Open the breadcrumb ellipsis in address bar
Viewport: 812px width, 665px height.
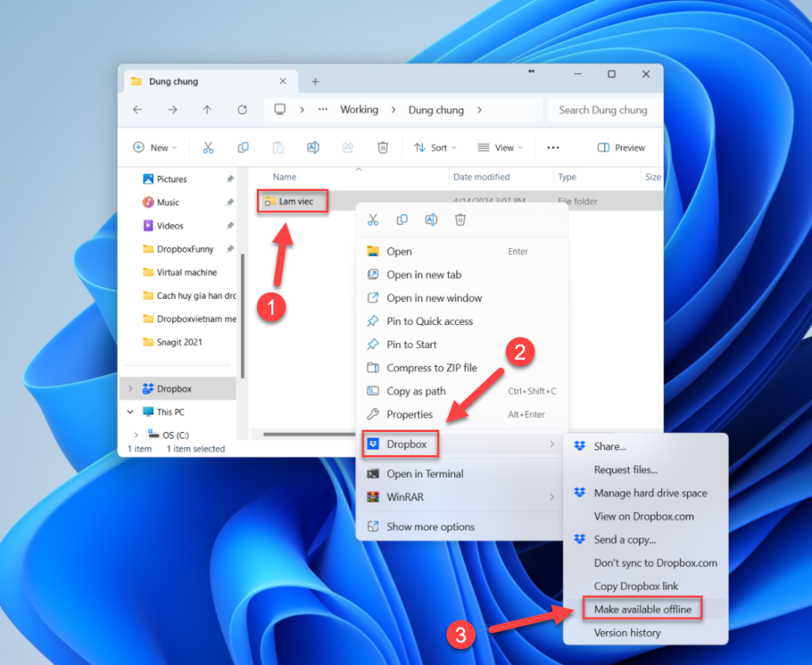[x=323, y=109]
